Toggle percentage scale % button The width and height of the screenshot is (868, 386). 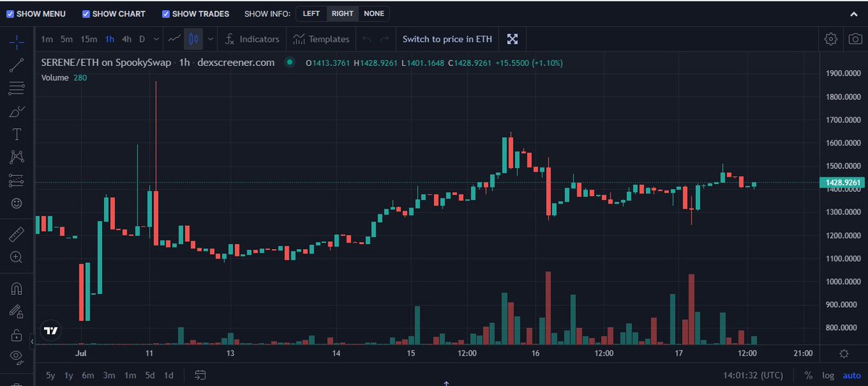coord(808,375)
